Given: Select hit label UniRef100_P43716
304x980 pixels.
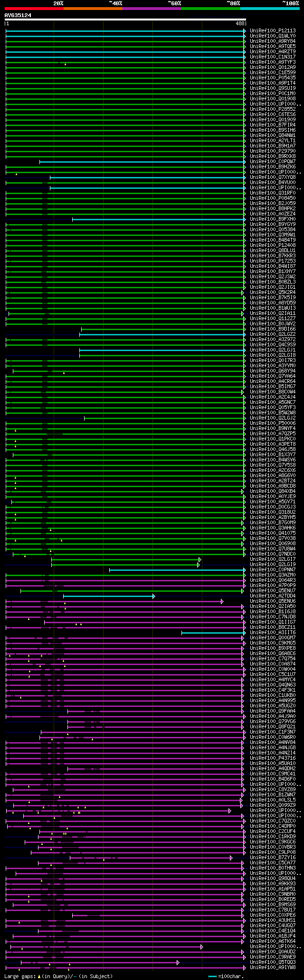Looking at the screenshot, I should 273,758.
